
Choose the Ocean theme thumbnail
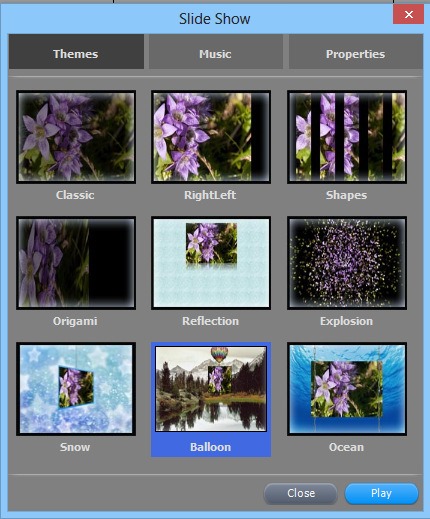click(x=347, y=389)
